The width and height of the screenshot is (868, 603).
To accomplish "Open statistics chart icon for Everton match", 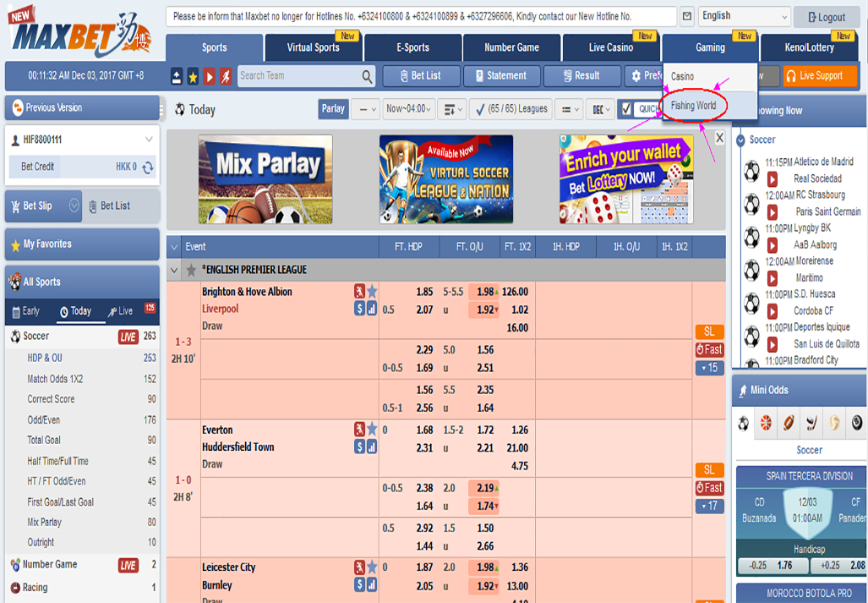I will pos(372,447).
